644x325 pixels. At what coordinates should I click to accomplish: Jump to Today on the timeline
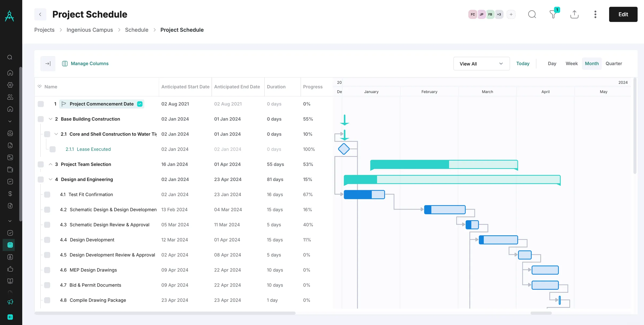[523, 64]
